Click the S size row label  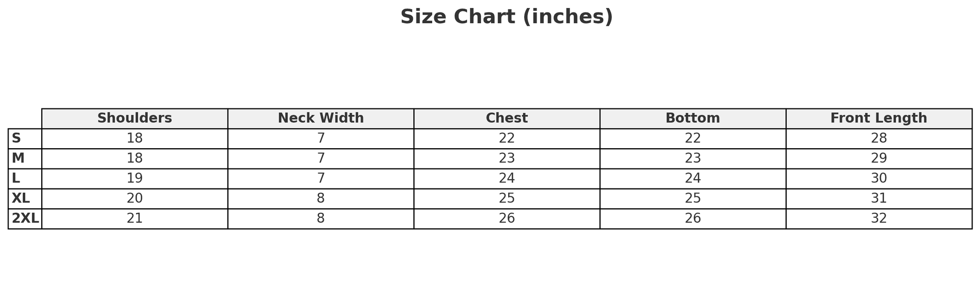click(x=17, y=139)
